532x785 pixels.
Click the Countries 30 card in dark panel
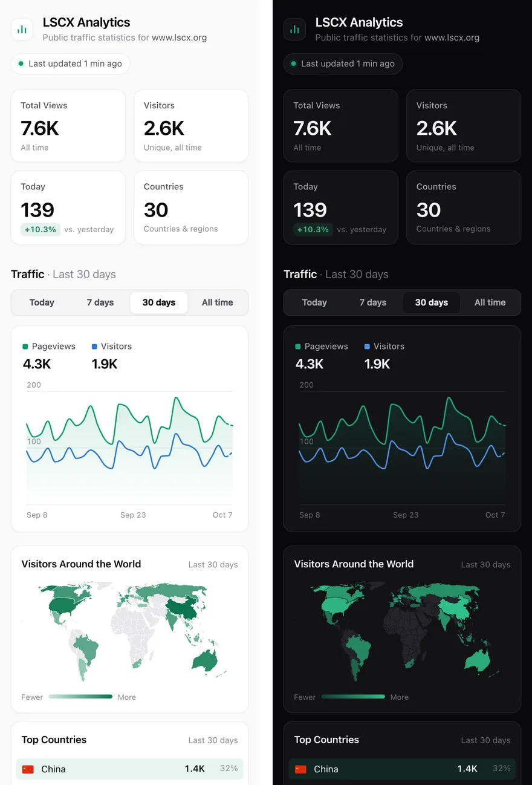(x=464, y=207)
